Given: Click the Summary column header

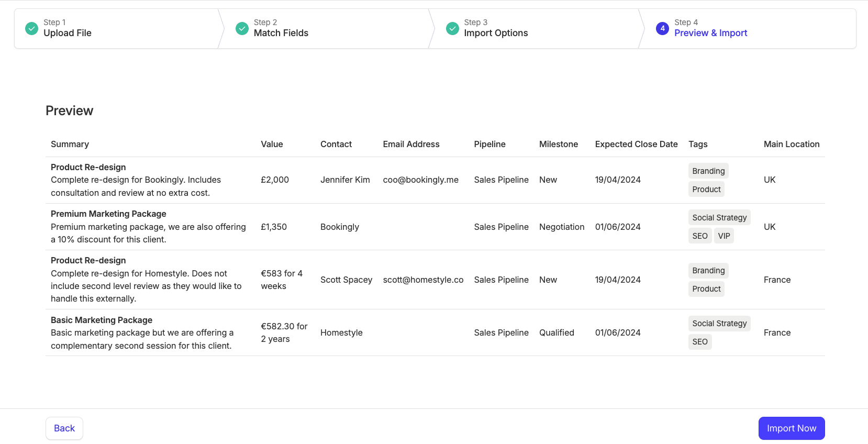Looking at the screenshot, I should [70, 144].
